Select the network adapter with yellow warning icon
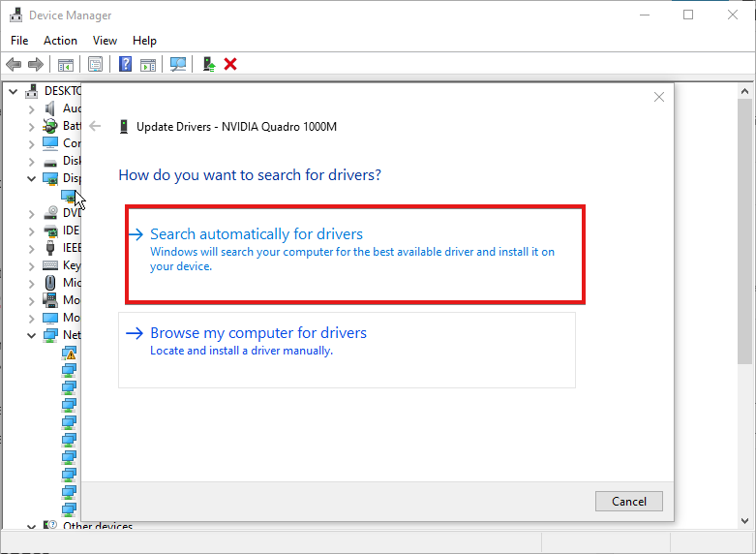 point(70,354)
